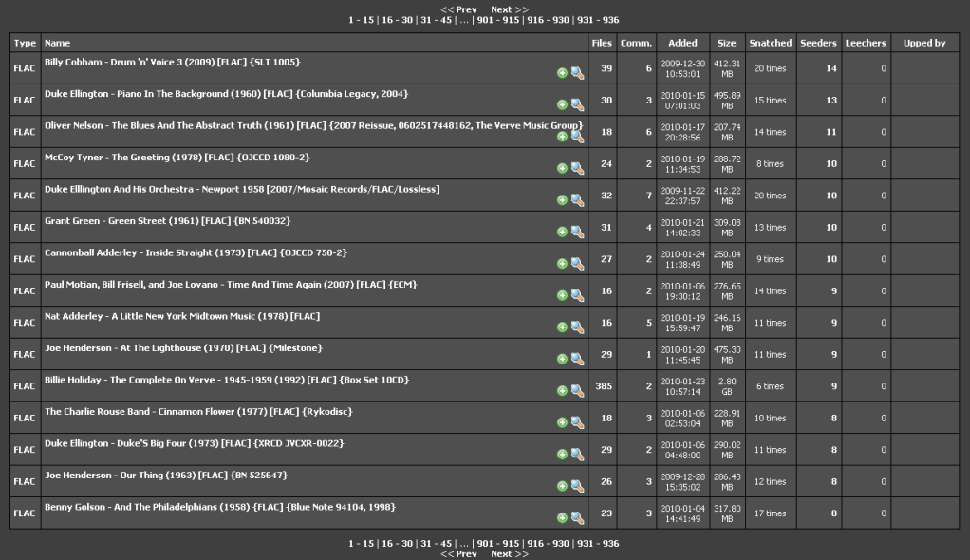970x560 pixels.
Task: Go to Prev page using the top pagination
Action: coord(458,9)
